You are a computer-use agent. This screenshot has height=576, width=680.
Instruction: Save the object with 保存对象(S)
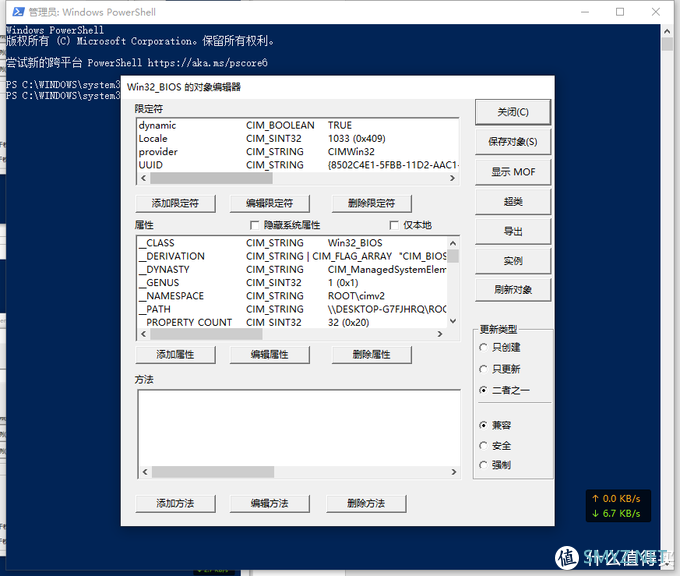point(513,142)
